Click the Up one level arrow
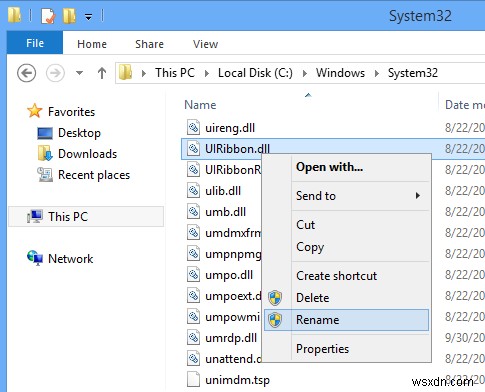 point(102,73)
